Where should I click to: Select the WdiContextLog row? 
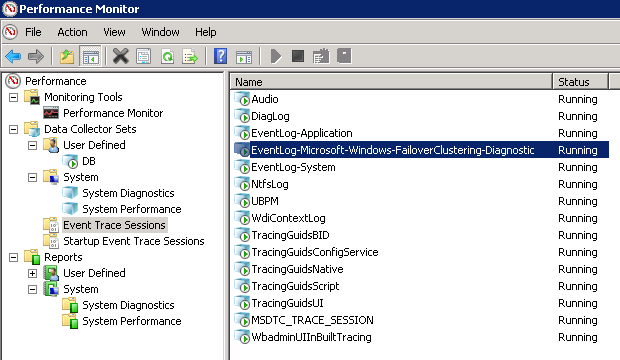click(x=421, y=218)
